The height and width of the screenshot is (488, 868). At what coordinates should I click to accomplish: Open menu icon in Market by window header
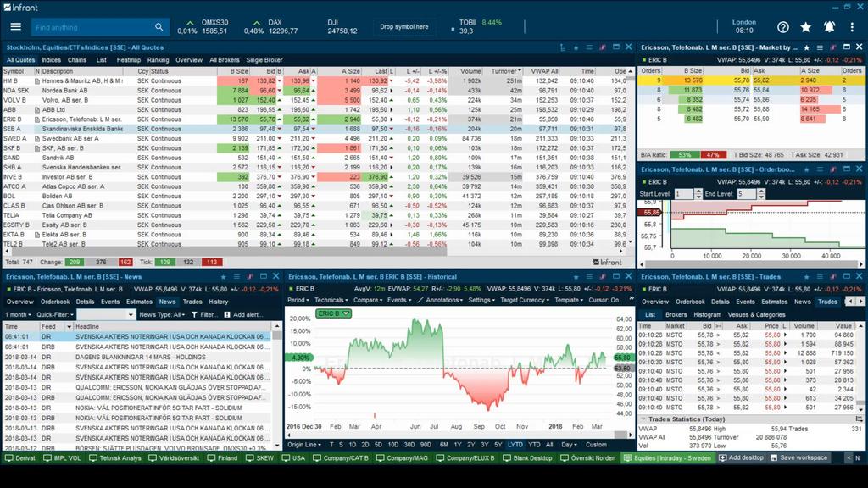[x=820, y=47]
